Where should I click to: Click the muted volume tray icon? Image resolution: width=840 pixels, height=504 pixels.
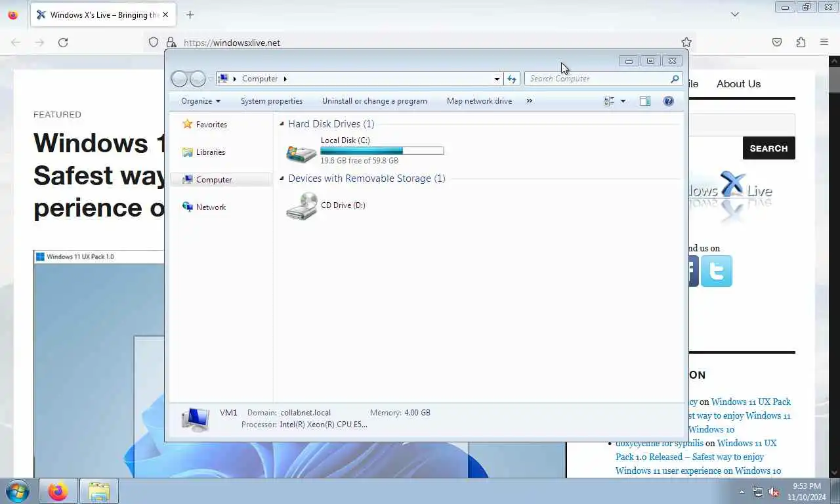pos(774,492)
